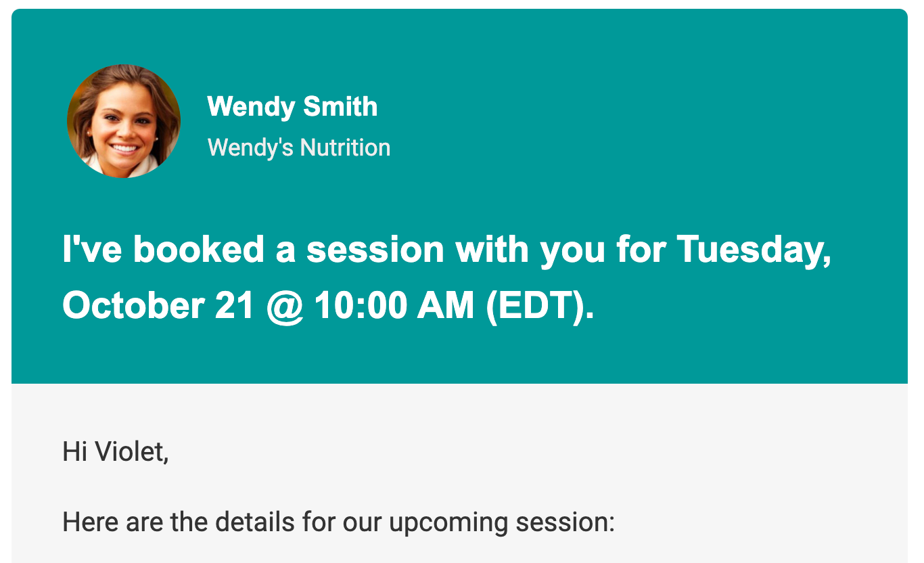
Task: Click the booked session headline
Action: click(446, 277)
